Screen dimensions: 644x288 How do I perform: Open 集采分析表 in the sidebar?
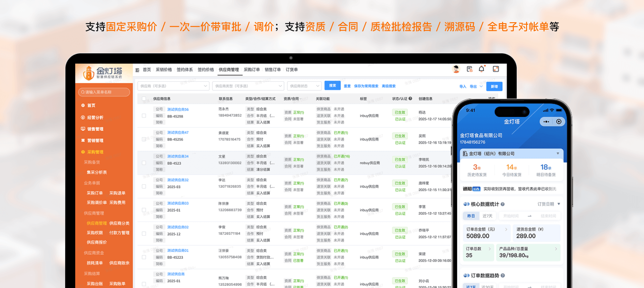click(x=97, y=172)
